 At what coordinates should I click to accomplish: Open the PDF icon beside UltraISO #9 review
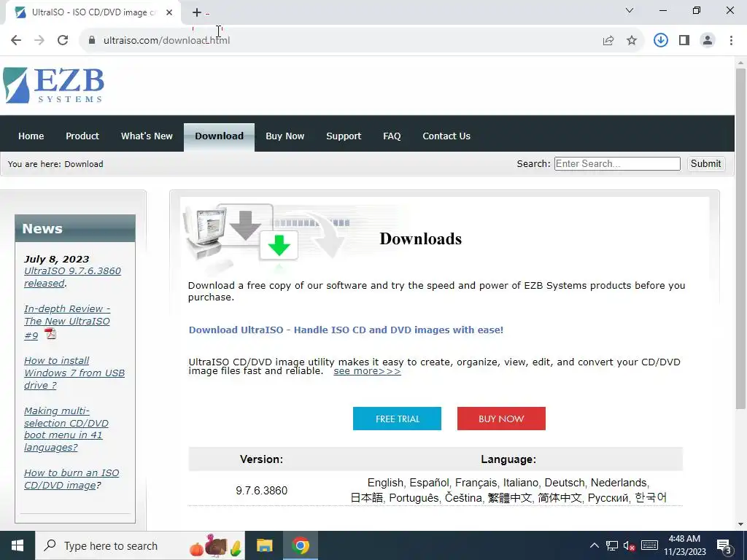pyautogui.click(x=50, y=333)
